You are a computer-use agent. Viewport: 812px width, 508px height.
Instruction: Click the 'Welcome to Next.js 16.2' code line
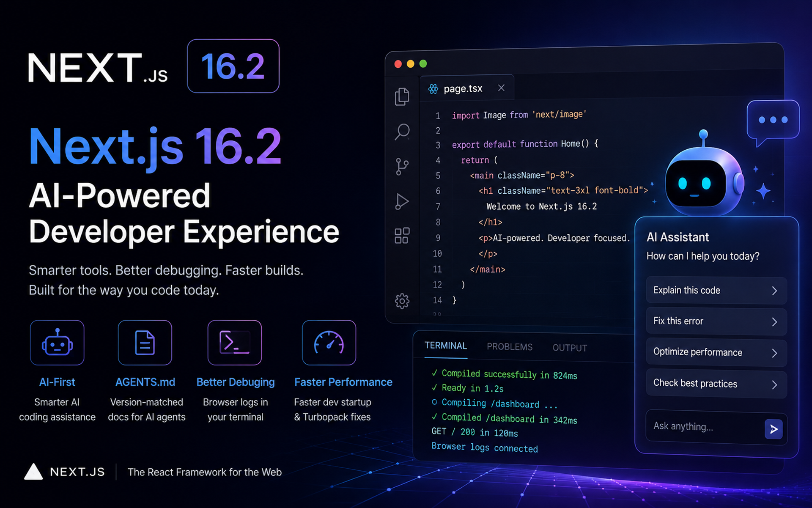tap(541, 206)
